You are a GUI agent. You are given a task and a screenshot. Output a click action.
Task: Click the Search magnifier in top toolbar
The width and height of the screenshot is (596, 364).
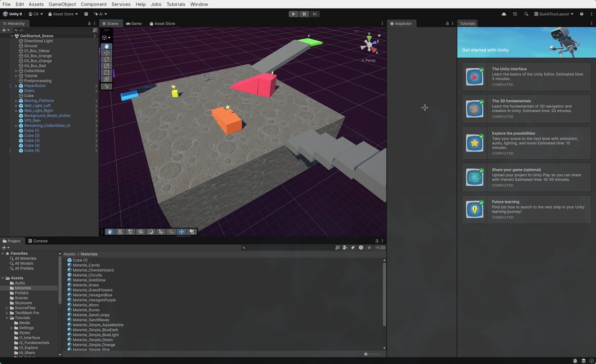coord(526,14)
